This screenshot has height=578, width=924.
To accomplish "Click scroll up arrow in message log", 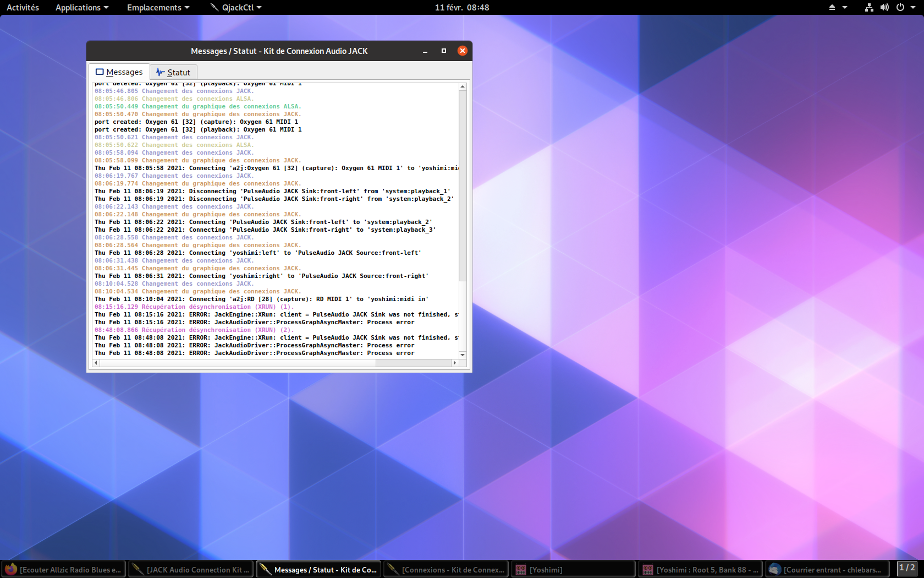I will coord(463,87).
